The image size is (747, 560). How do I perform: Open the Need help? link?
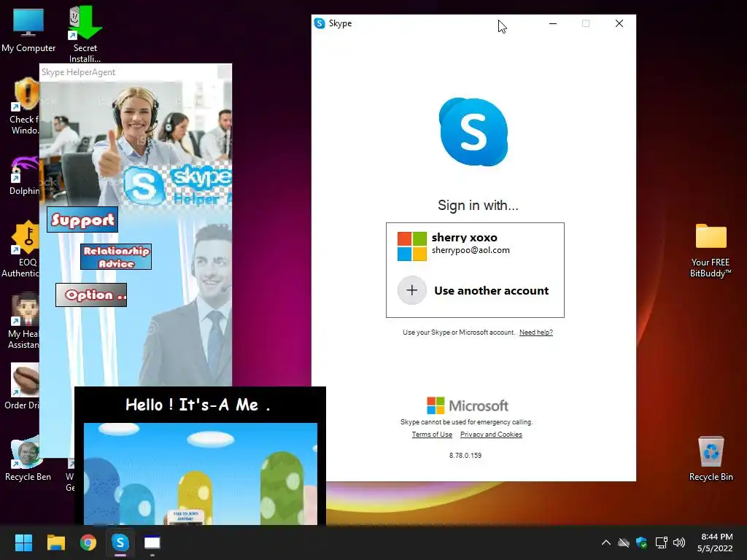click(536, 332)
